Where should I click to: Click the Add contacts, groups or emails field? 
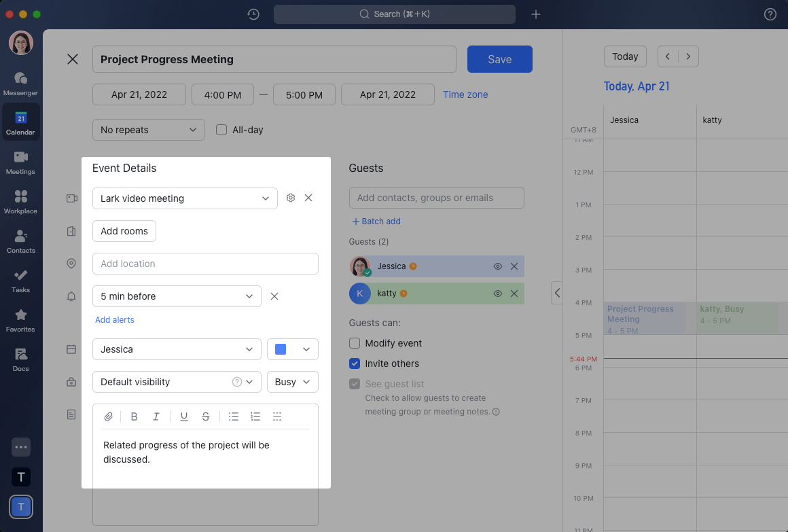pyautogui.click(x=436, y=198)
